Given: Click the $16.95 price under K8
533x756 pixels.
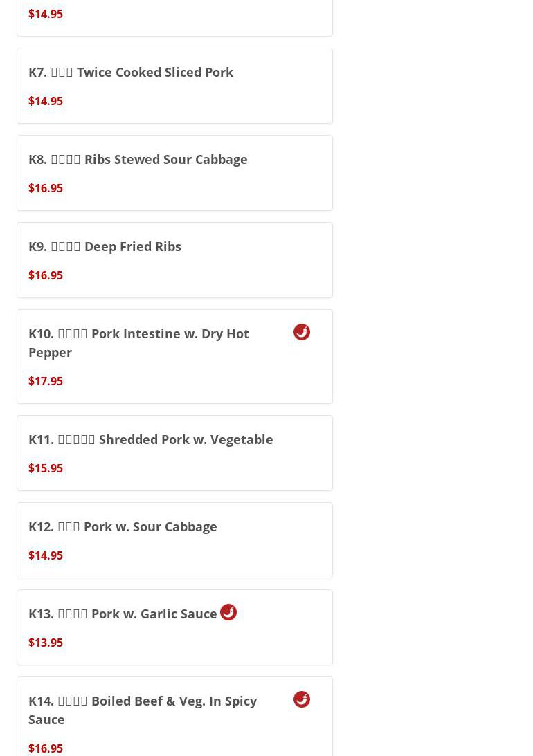Looking at the screenshot, I should (x=46, y=188).
